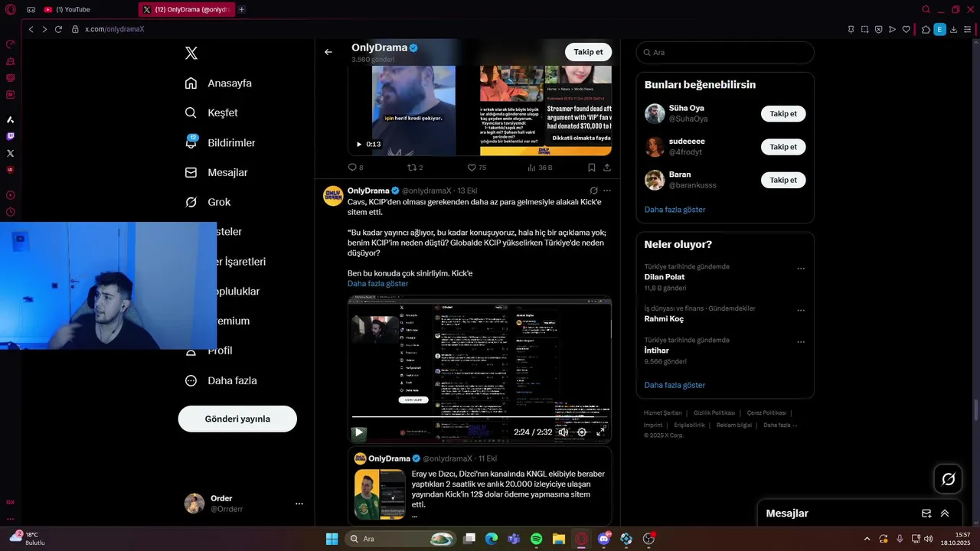This screenshot has height=551, width=980.
Task: Follow sudeeeee
Action: [783, 147]
